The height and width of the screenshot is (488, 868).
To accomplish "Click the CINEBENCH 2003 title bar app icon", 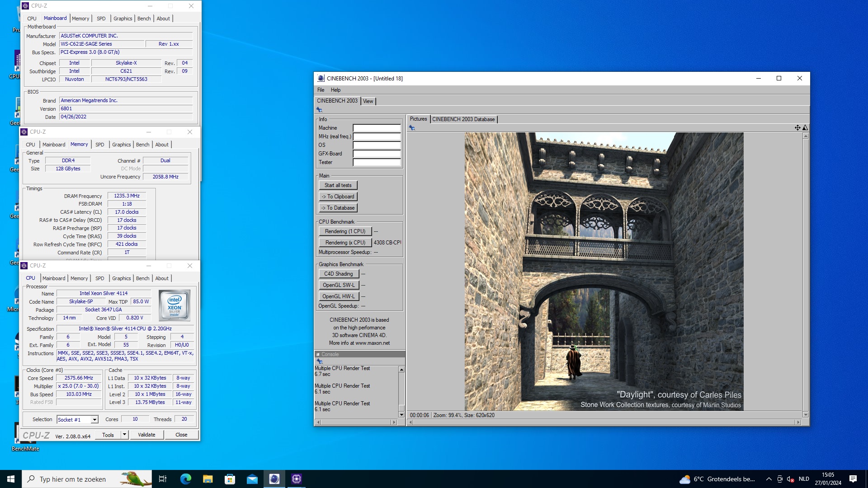I will click(x=321, y=78).
